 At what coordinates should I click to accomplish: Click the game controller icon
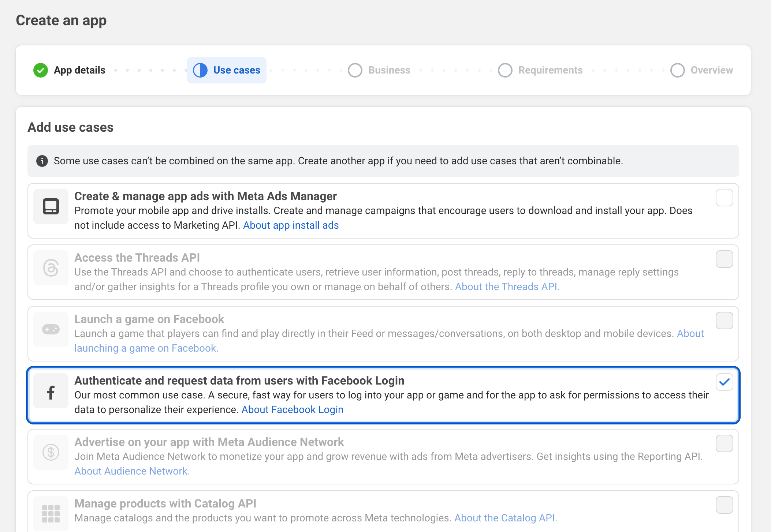tap(51, 329)
